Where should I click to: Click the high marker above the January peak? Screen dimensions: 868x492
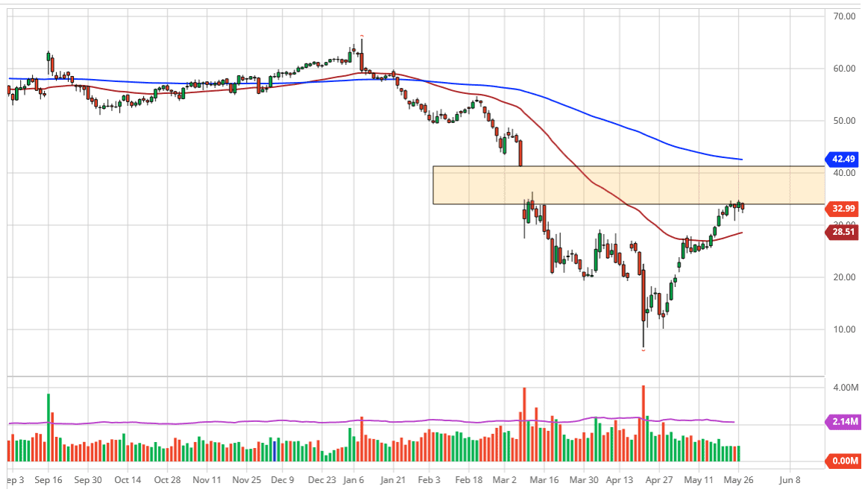[x=362, y=36]
